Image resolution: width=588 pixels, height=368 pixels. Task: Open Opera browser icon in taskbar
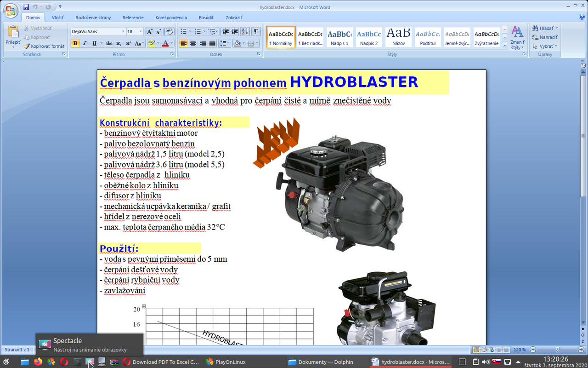(x=64, y=362)
